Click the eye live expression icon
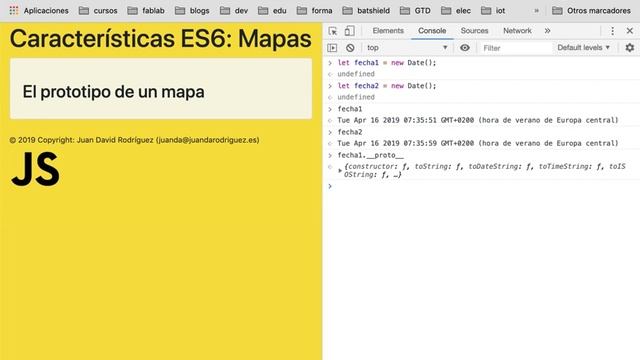Screen dimensions: 640x360 [x=464, y=48]
